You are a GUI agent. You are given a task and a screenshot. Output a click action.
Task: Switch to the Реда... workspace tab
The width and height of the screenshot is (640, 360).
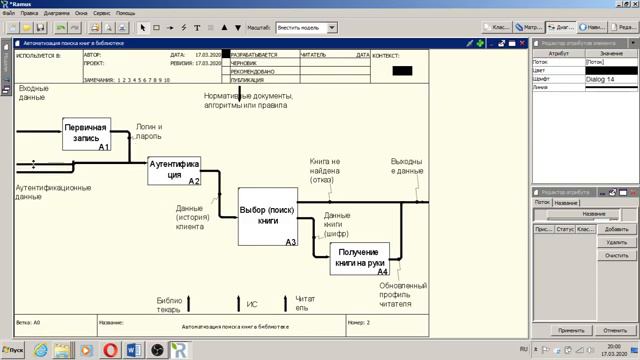tap(624, 27)
